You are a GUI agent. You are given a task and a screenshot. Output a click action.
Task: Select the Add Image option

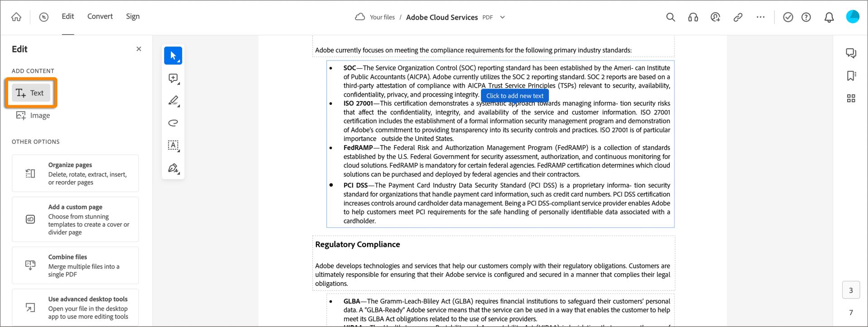coord(33,116)
